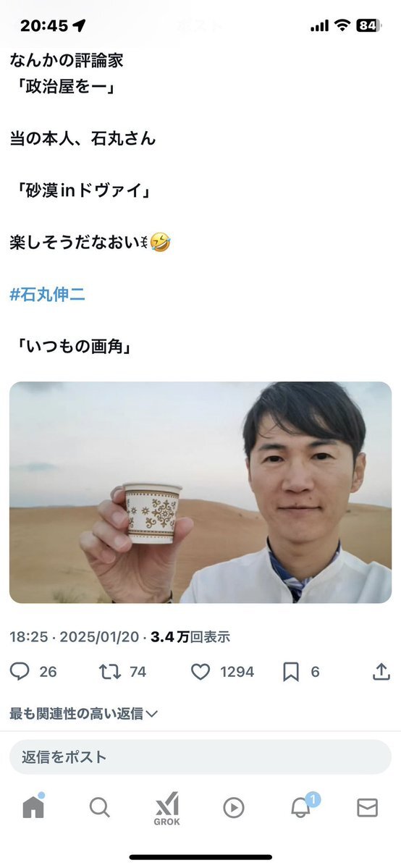Image resolution: width=401 pixels, height=868 pixels.
Task: Open the desert photo attachment
Action: 200,492
